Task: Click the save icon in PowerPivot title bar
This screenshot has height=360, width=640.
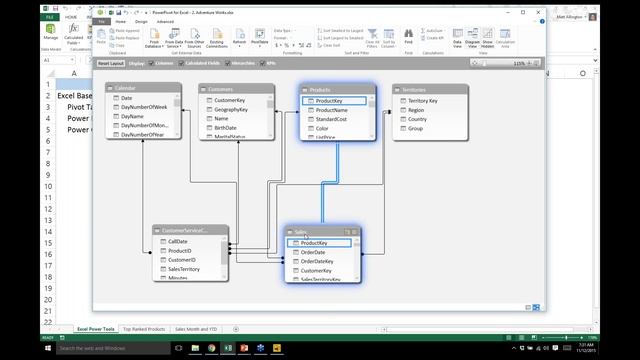Action: pyautogui.click(x=118, y=13)
